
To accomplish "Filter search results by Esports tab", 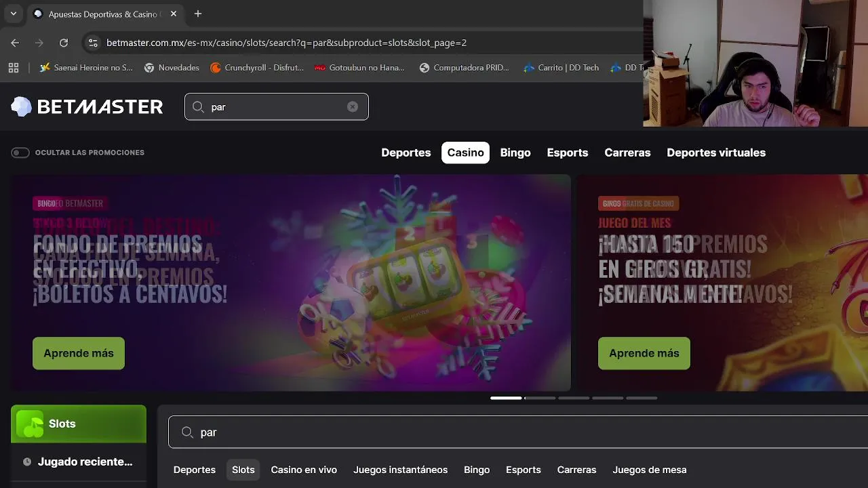I will (x=524, y=470).
